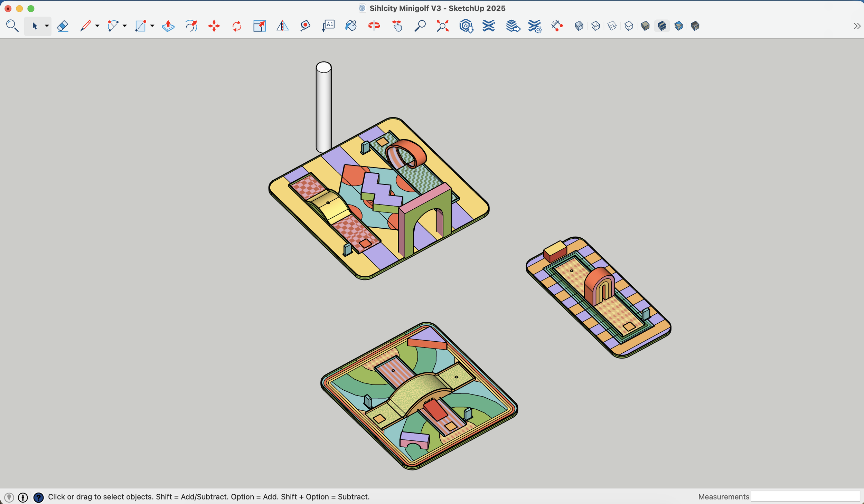
Task: Click the Zoom Extents icon
Action: coord(442,26)
